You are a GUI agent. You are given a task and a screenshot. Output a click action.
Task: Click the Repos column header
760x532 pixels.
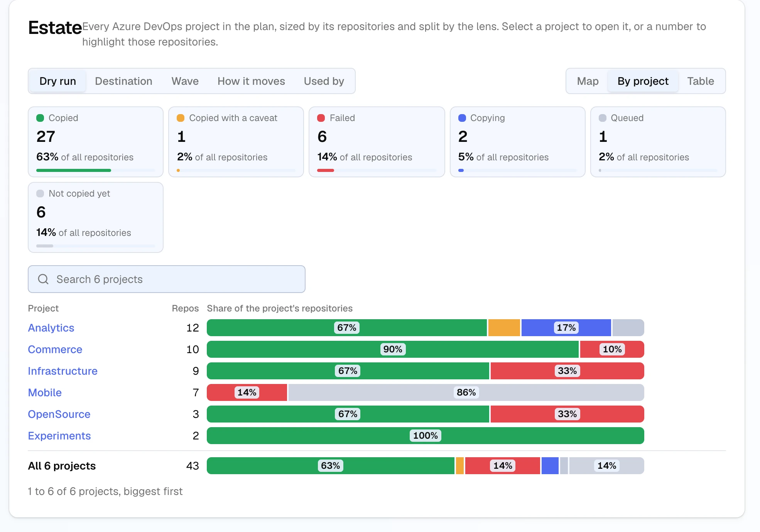pyautogui.click(x=185, y=308)
